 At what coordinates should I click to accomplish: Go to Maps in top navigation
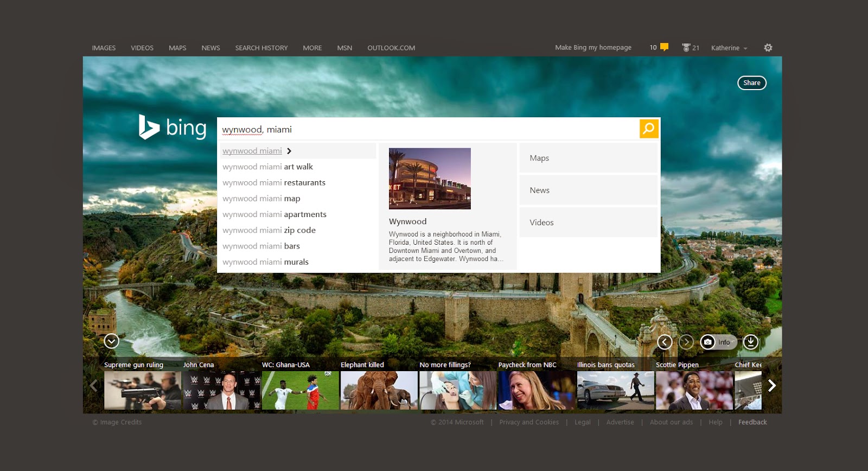pos(177,48)
